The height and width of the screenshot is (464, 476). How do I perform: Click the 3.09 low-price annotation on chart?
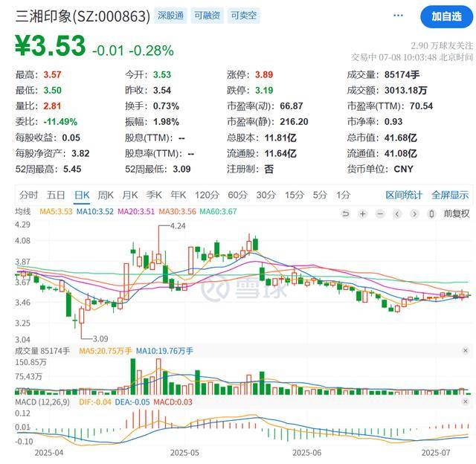[x=100, y=338]
